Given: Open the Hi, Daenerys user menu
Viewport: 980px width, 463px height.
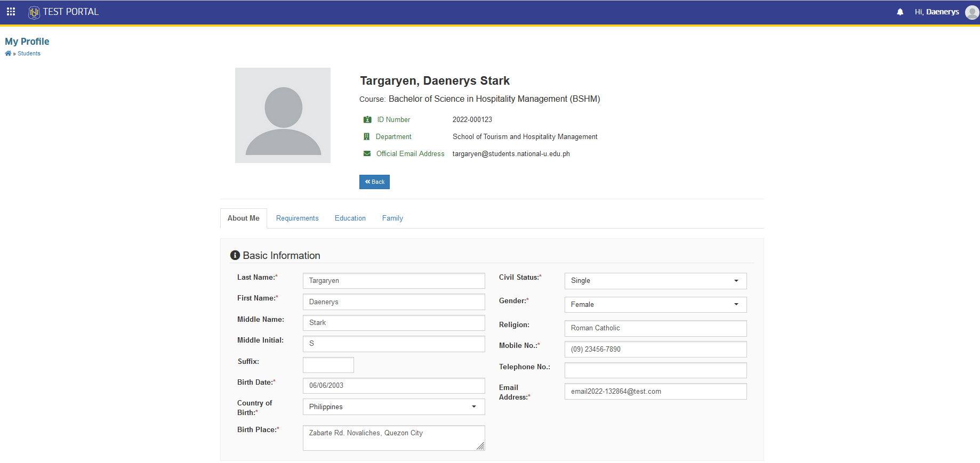Looking at the screenshot, I should (937, 12).
